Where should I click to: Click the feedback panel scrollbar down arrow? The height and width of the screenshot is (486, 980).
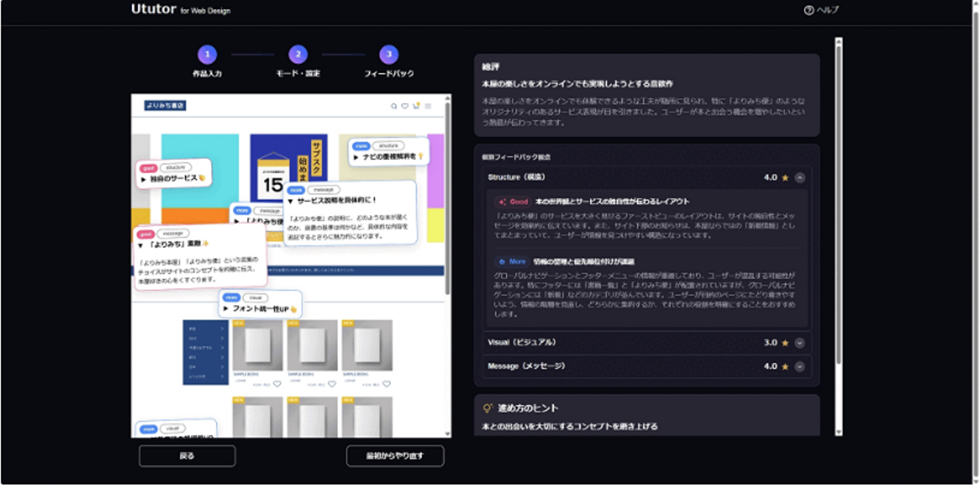tap(838, 432)
